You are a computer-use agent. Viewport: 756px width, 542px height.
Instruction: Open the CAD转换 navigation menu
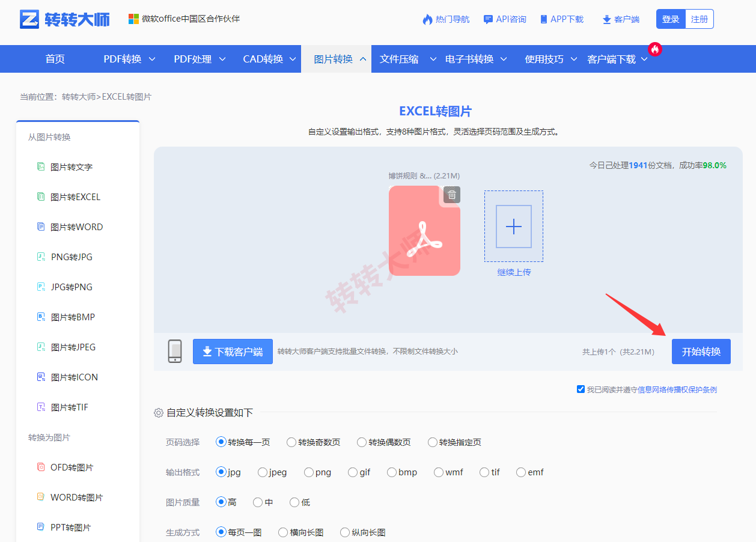click(263, 59)
